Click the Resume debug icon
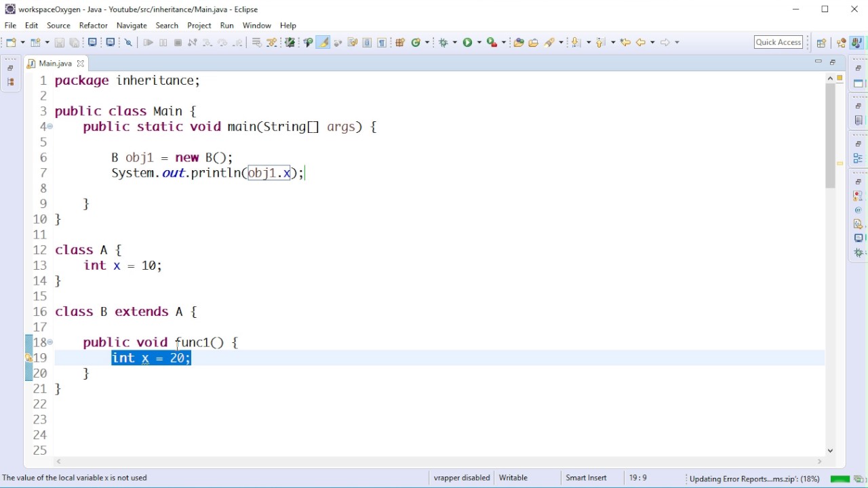 (148, 42)
